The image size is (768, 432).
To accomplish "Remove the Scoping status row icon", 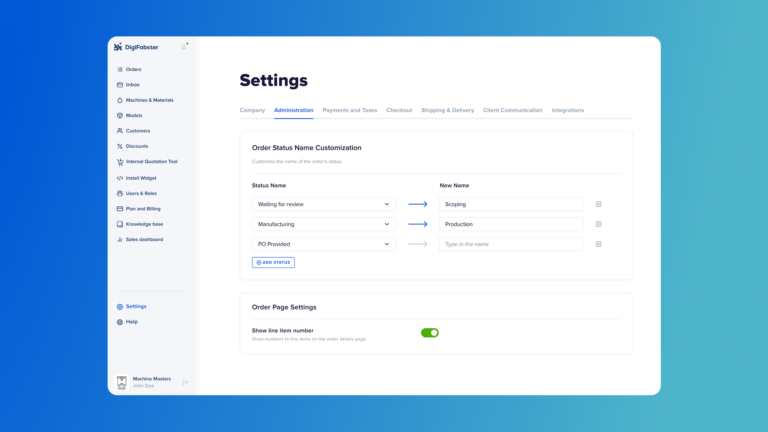I will pyautogui.click(x=599, y=204).
